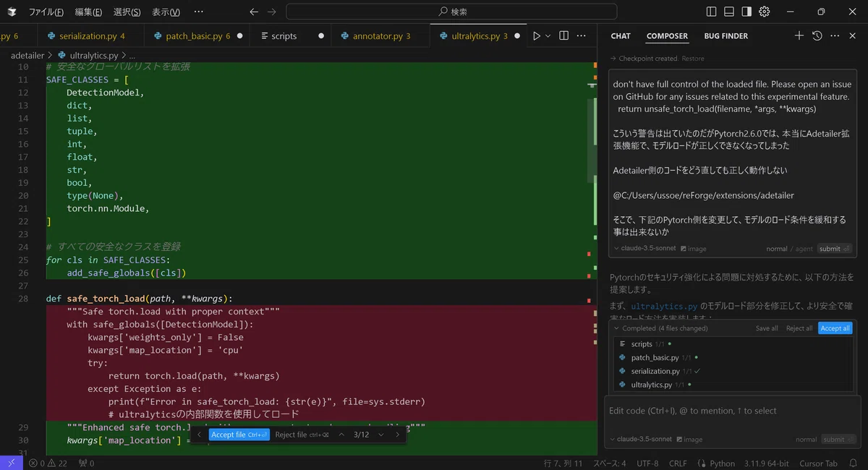The height and width of the screenshot is (470, 868).
Task: Close the composer panel
Action: point(853,35)
